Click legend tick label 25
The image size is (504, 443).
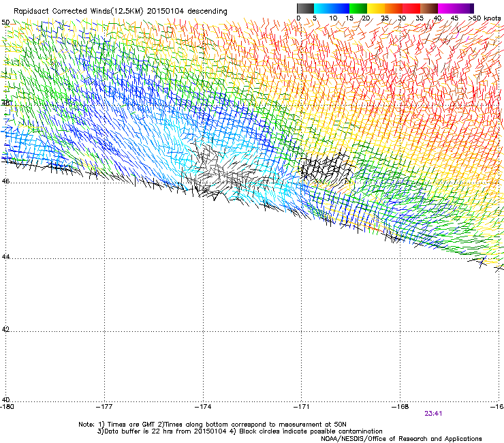[x=385, y=18]
